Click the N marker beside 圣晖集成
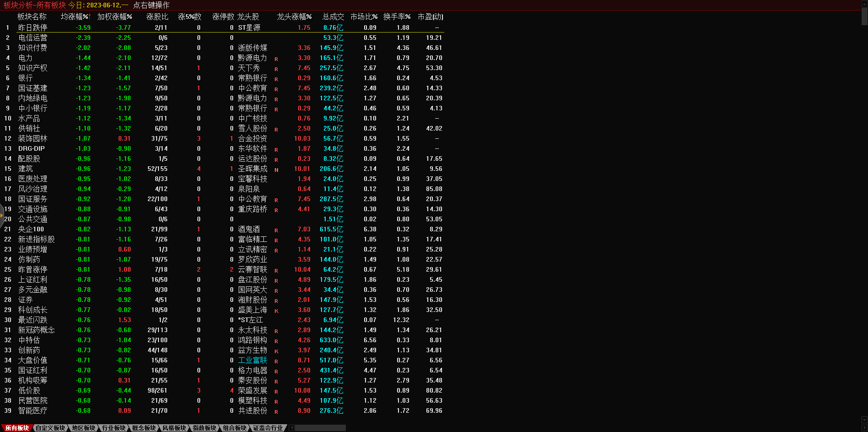The height and width of the screenshot is (432, 868). pos(276,170)
